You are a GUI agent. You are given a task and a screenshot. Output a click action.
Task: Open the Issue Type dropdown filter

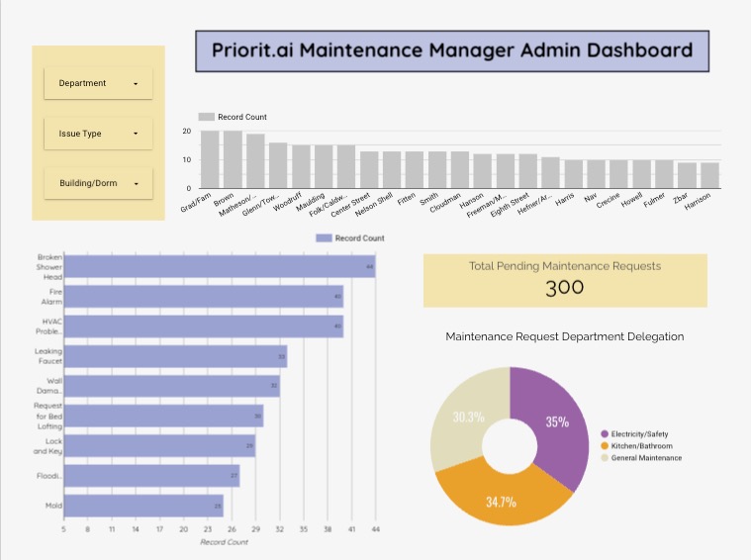(98, 134)
